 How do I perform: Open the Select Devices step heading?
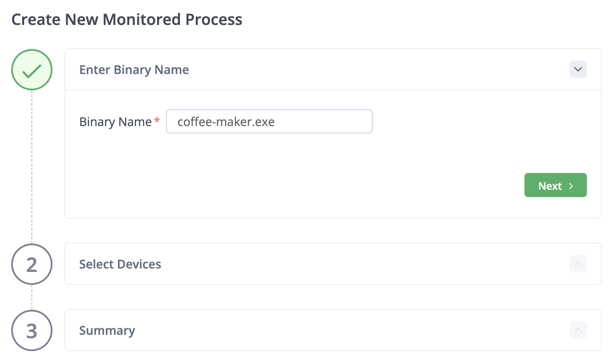click(120, 264)
